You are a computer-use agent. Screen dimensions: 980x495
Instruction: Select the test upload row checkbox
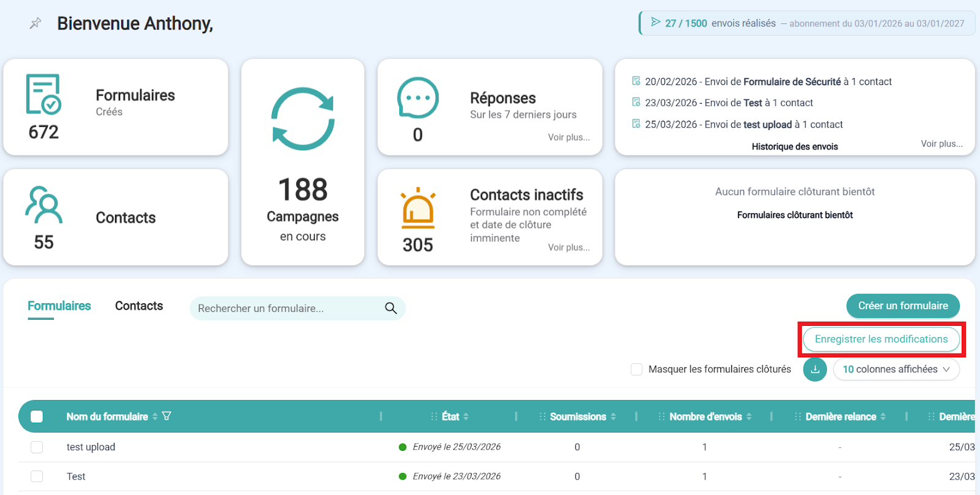(x=37, y=447)
